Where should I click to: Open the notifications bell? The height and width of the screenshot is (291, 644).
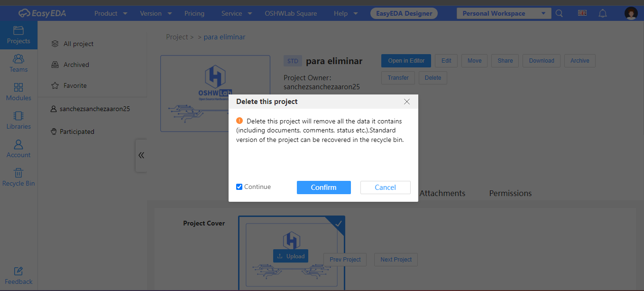[603, 13]
